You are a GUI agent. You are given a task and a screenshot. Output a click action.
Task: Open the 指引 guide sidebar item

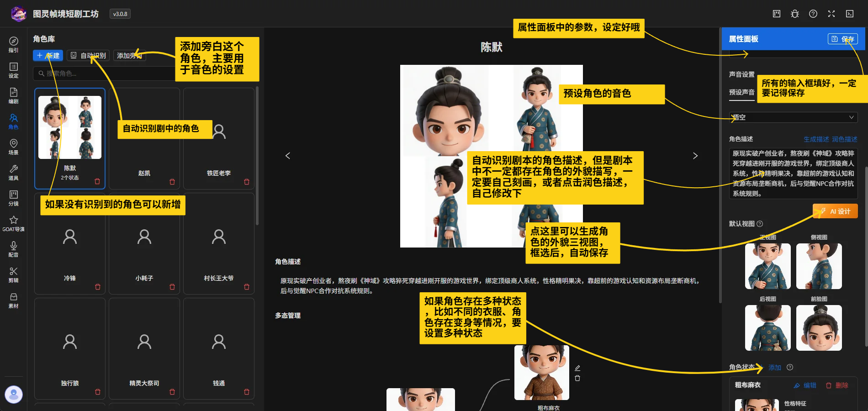click(x=14, y=45)
